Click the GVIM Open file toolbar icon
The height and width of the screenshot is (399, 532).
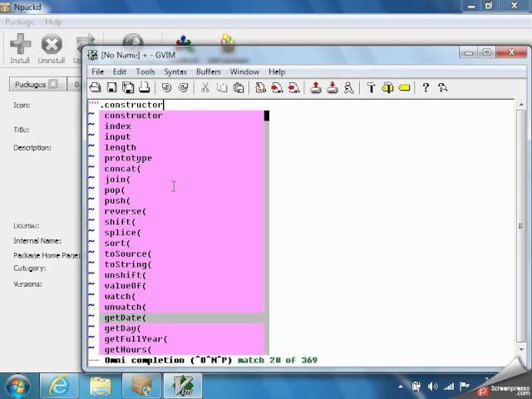click(95, 88)
